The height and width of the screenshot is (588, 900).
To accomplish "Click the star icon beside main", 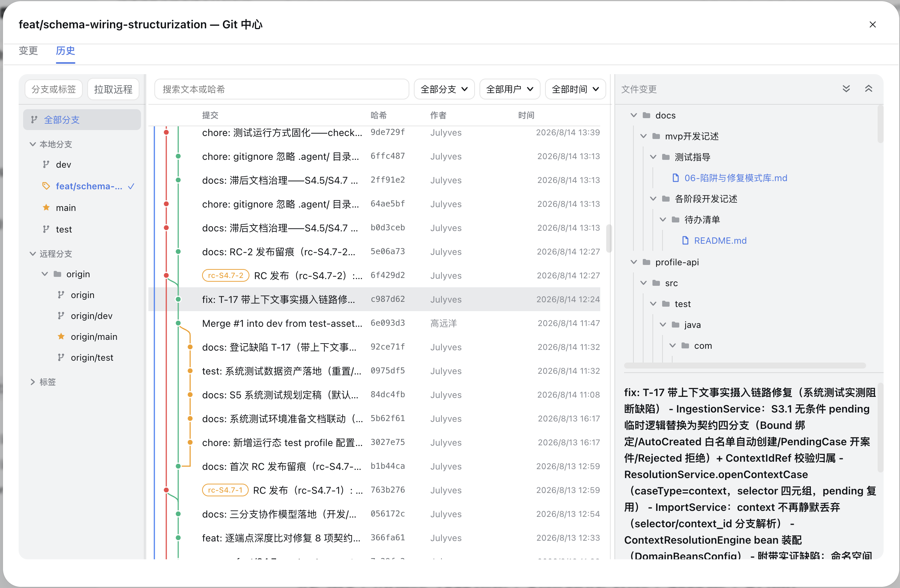I will point(46,208).
